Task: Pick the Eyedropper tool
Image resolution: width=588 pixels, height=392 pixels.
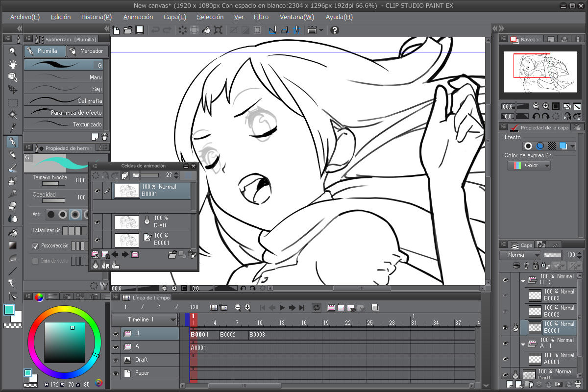Action: click(x=13, y=128)
